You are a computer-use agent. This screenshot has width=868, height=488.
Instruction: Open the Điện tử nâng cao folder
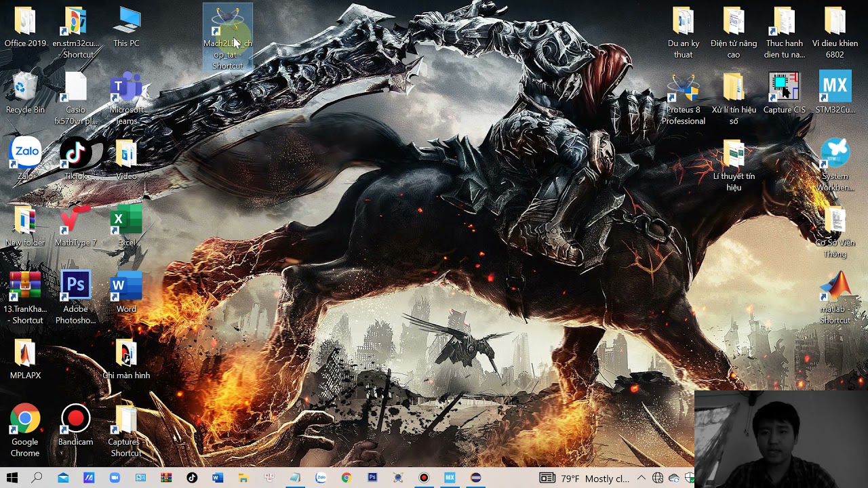coord(734,33)
